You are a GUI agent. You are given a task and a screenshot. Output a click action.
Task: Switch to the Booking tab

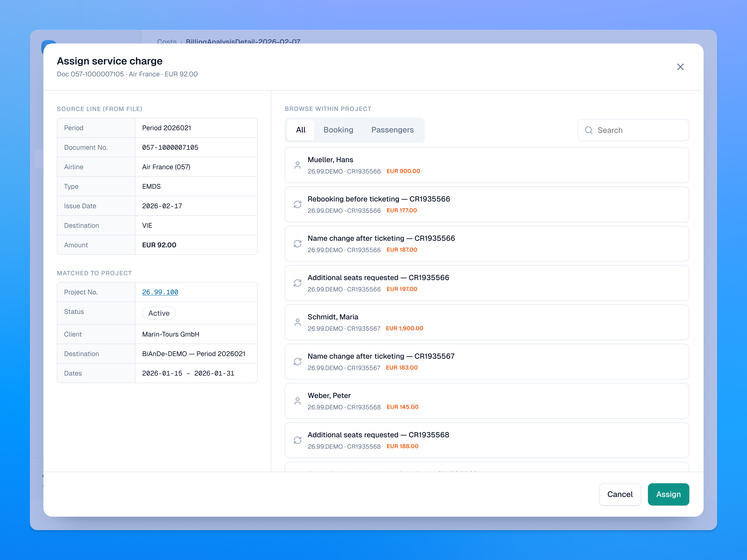click(338, 130)
